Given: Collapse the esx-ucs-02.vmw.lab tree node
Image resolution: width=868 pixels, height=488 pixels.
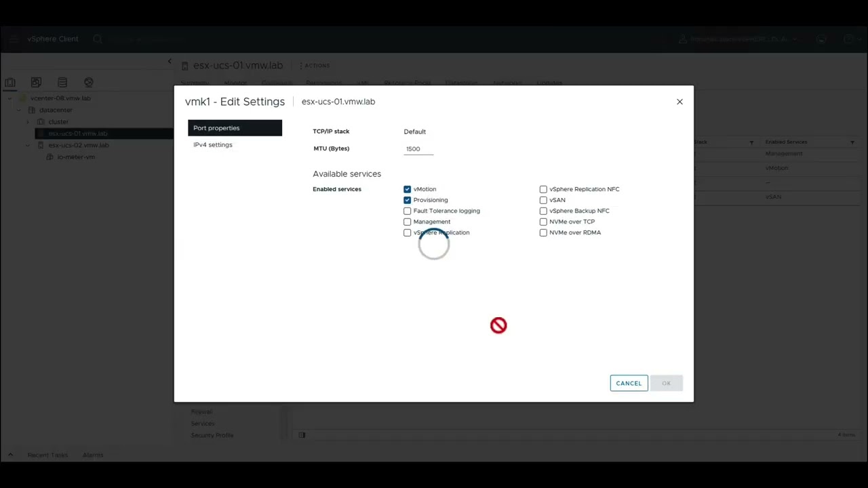Looking at the screenshot, I should (28, 145).
